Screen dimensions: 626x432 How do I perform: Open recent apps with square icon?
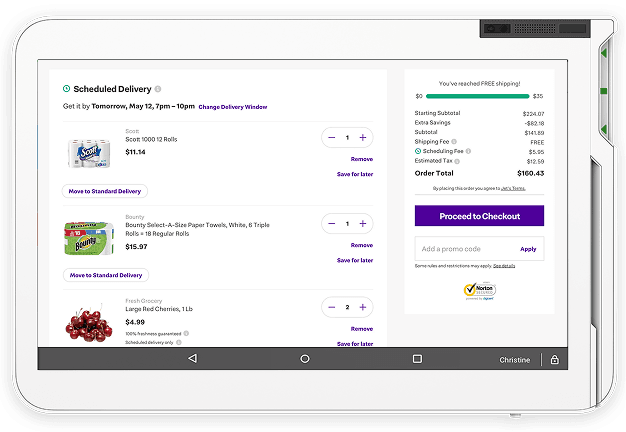pos(417,358)
